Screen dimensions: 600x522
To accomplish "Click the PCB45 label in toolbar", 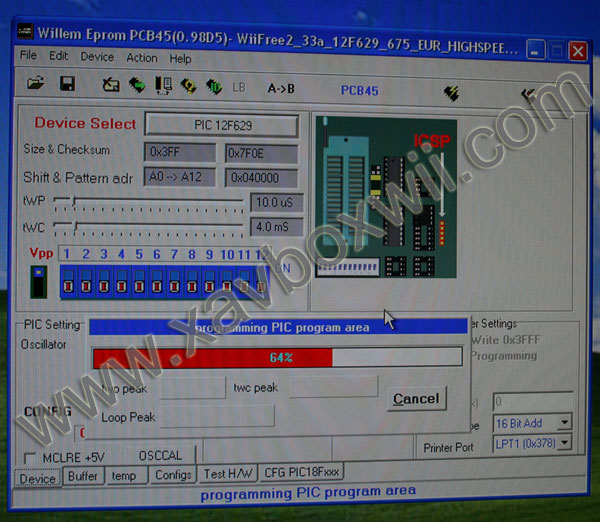I will coord(359,90).
